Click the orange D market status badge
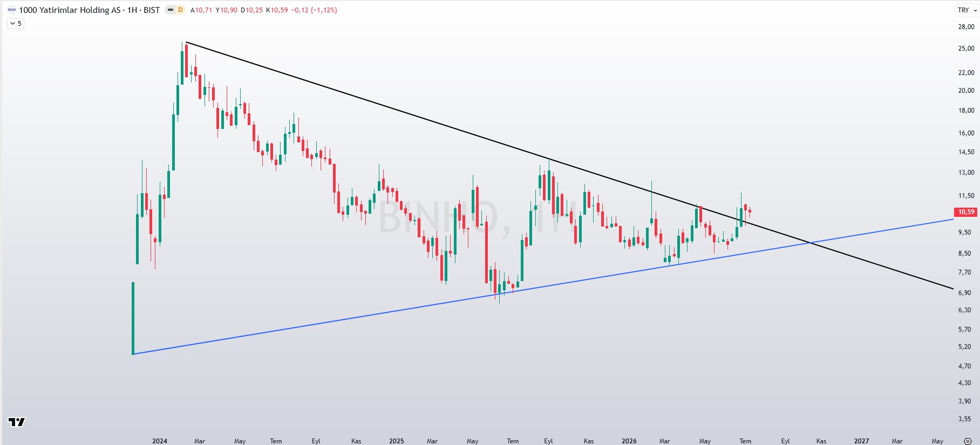Image resolution: width=980 pixels, height=445 pixels. pyautogui.click(x=180, y=10)
